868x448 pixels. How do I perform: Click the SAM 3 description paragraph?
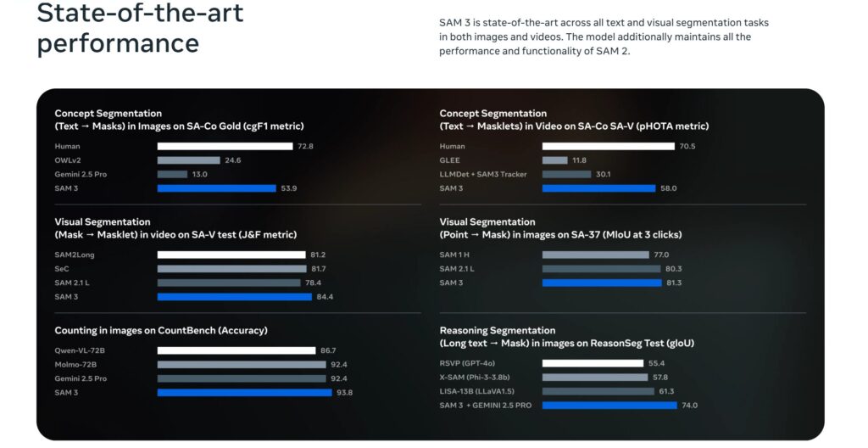(604, 37)
